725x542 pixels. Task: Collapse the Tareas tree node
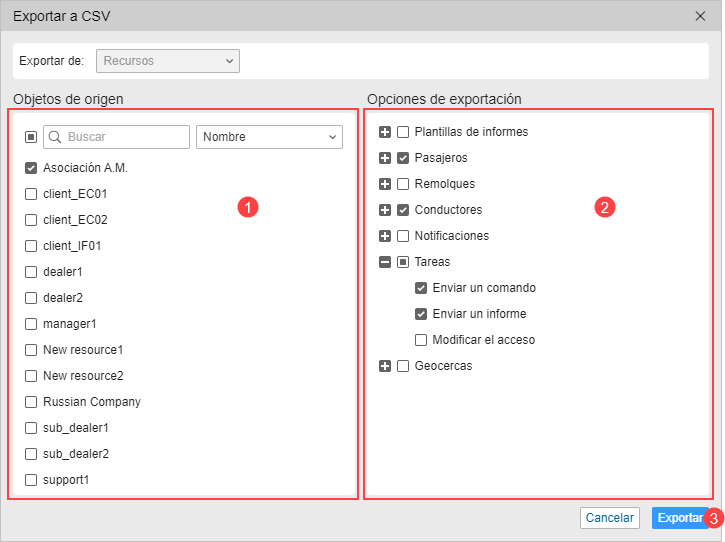385,262
